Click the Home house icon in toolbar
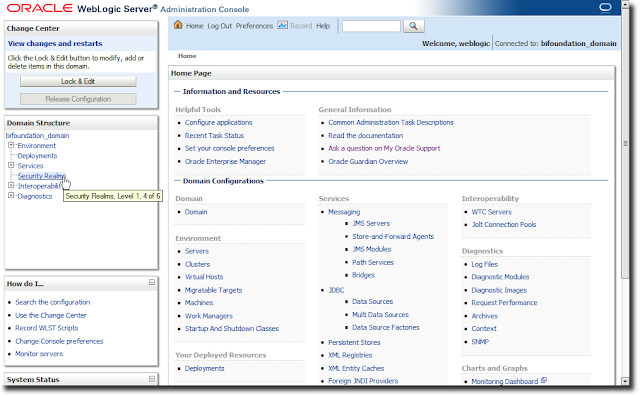The image size is (640, 396). tap(178, 25)
